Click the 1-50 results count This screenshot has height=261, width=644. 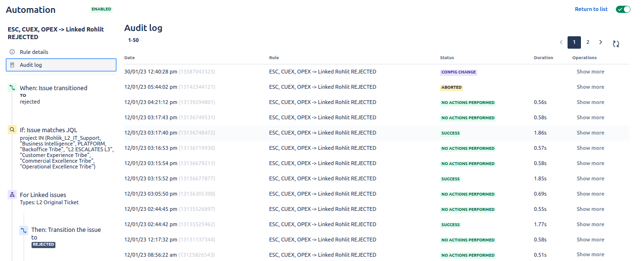point(133,40)
